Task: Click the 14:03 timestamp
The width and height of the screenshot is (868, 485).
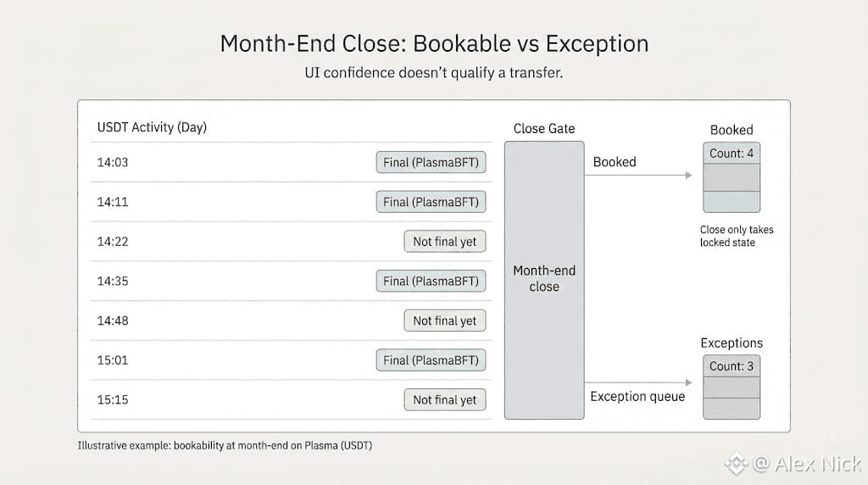Action: (113, 162)
